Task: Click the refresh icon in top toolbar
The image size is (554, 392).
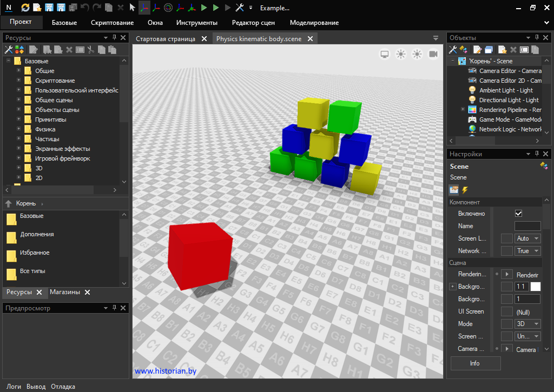Action: [25, 8]
